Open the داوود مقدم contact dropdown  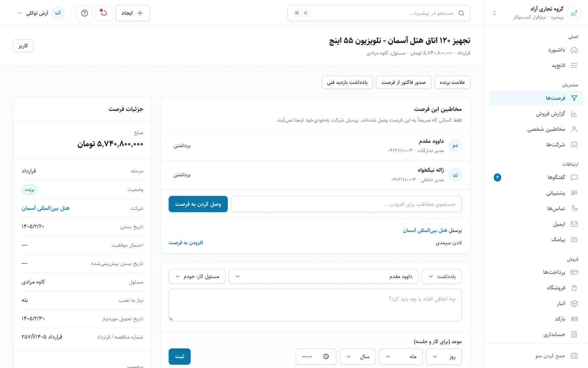pos(323,276)
